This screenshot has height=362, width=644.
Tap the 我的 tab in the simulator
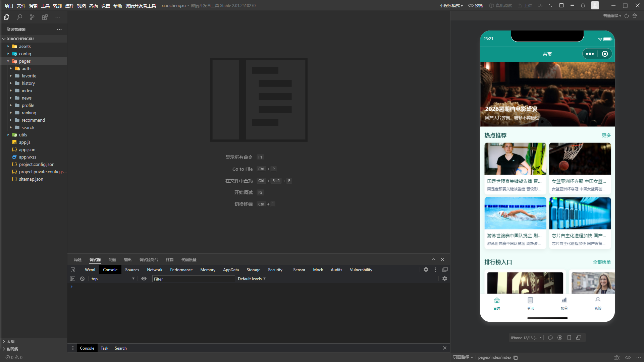click(x=598, y=303)
